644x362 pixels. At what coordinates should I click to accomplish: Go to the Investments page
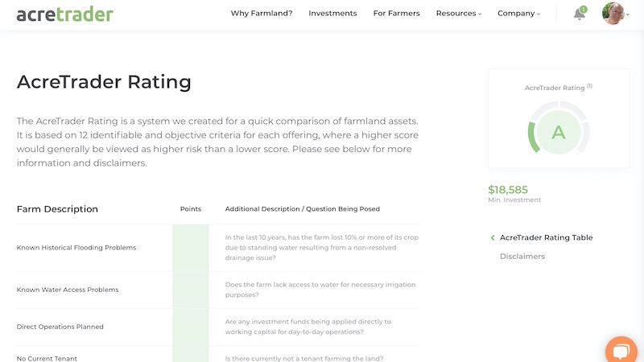(332, 14)
